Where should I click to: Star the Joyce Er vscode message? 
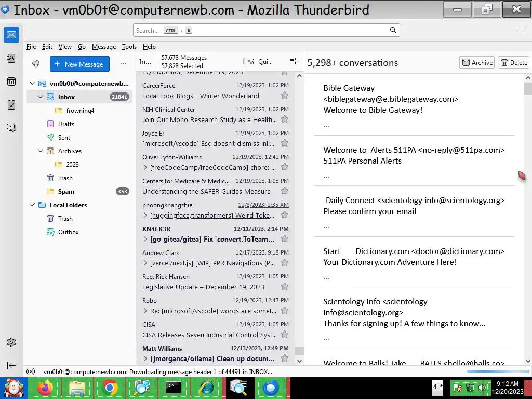point(285,143)
